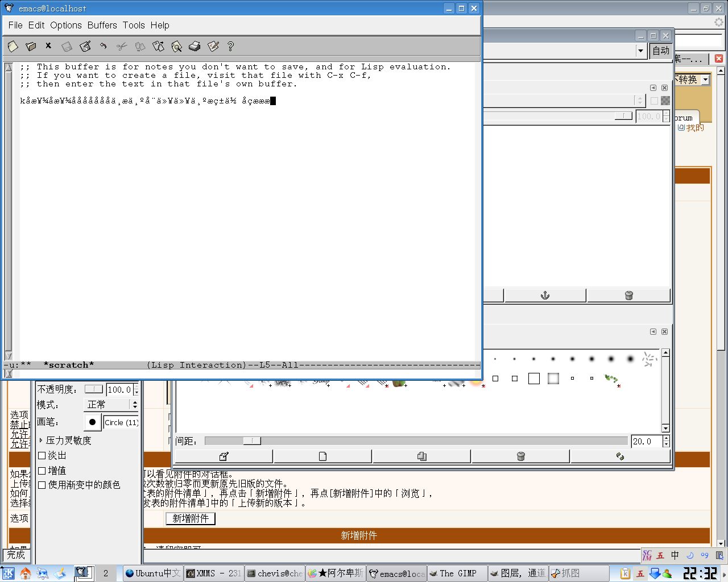Screen dimensions: 728x582
Task: Select the large square brush in brush grid
Action: pos(533,379)
